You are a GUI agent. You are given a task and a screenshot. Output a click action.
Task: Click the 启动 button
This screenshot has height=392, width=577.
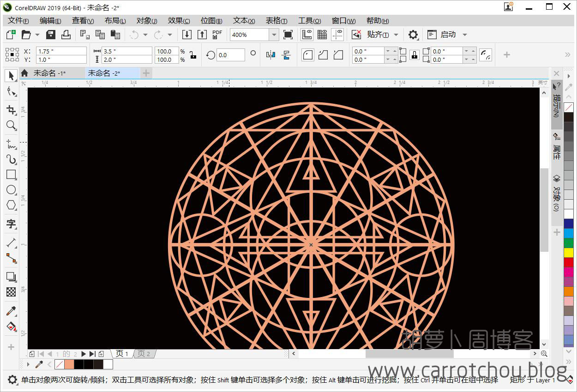tap(442, 35)
